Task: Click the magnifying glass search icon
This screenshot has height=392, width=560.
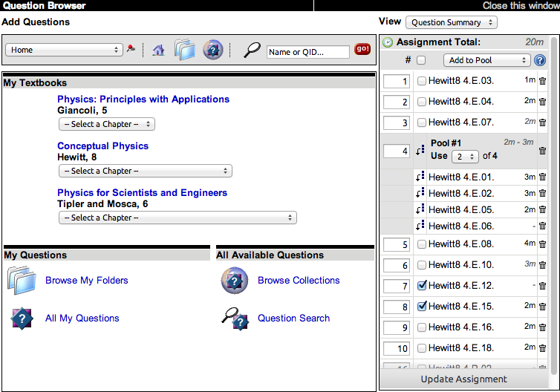Action: [253, 50]
